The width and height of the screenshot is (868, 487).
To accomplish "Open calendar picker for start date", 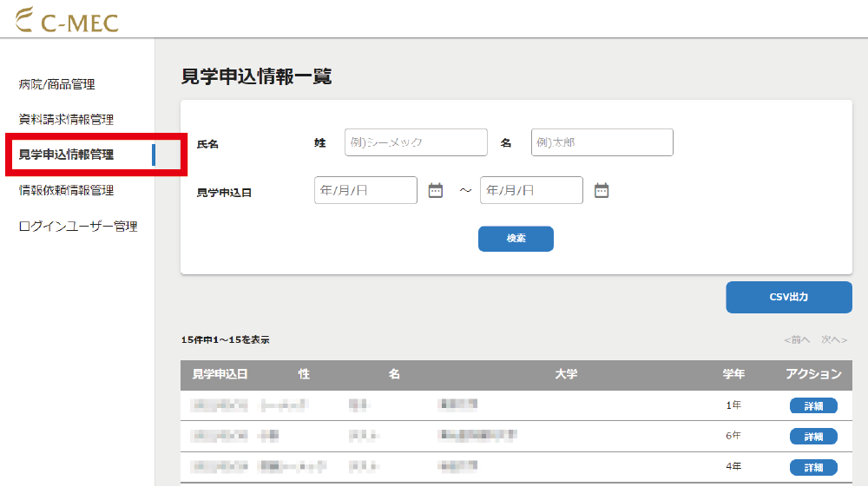I will (436, 190).
